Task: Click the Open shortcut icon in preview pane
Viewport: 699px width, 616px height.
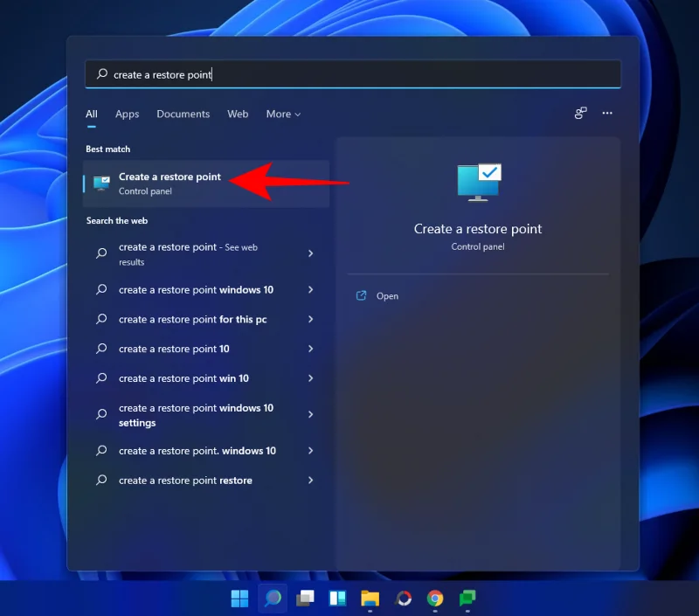Action: tap(361, 296)
